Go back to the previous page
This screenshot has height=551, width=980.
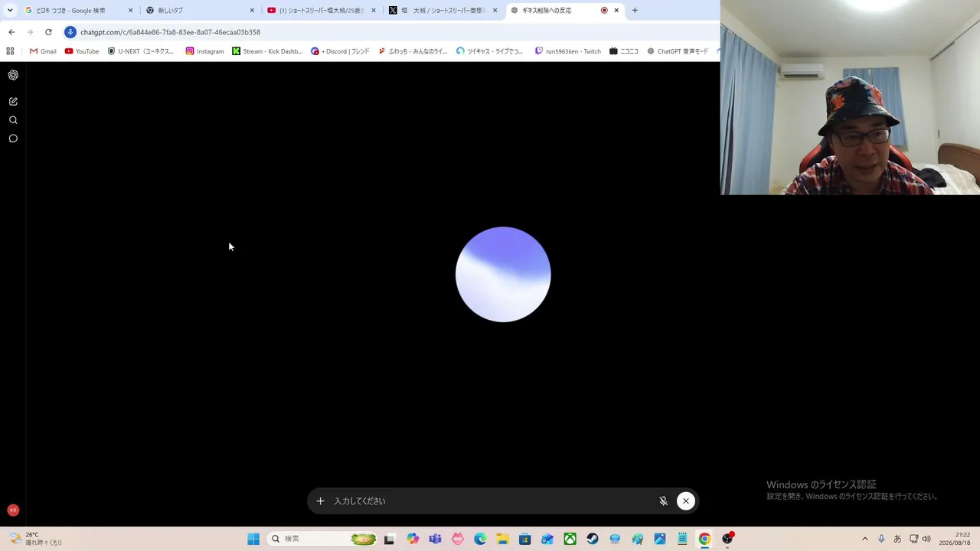click(x=11, y=32)
